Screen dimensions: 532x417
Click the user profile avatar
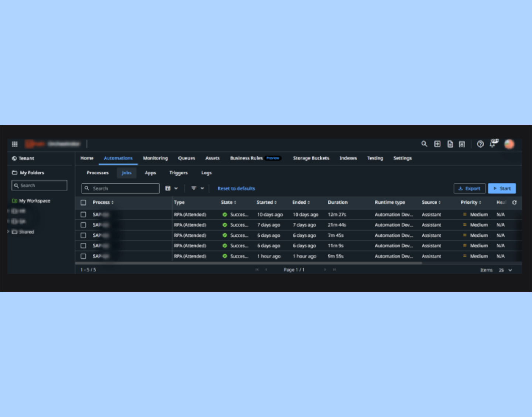point(509,144)
